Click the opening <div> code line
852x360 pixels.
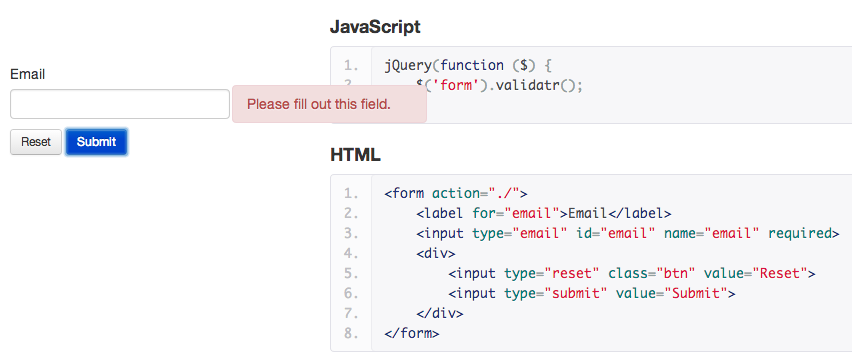pos(436,254)
